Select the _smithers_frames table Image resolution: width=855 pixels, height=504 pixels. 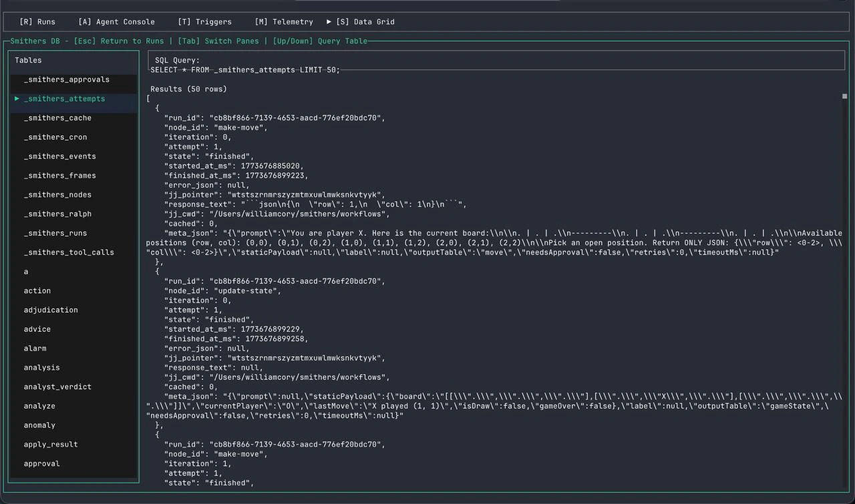(59, 175)
